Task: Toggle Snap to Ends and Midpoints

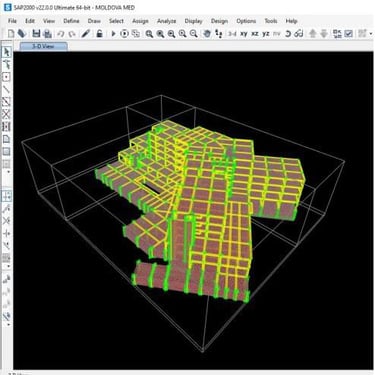Action: 7,209
